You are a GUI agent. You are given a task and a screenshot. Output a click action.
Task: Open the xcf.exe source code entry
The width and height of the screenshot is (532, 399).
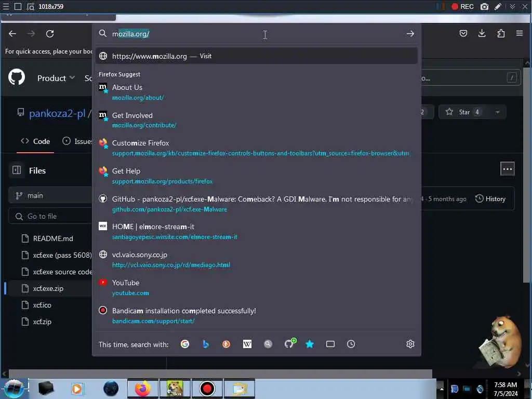click(x=63, y=272)
